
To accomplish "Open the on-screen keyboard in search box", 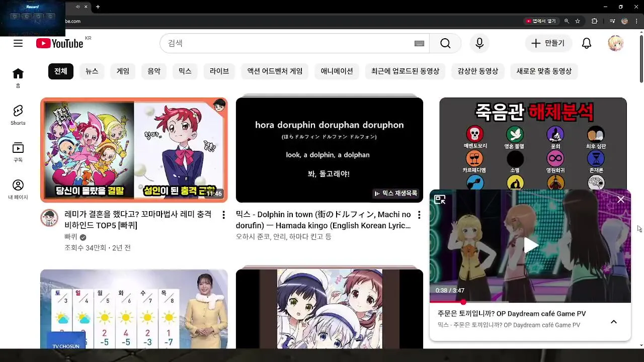I will (419, 43).
